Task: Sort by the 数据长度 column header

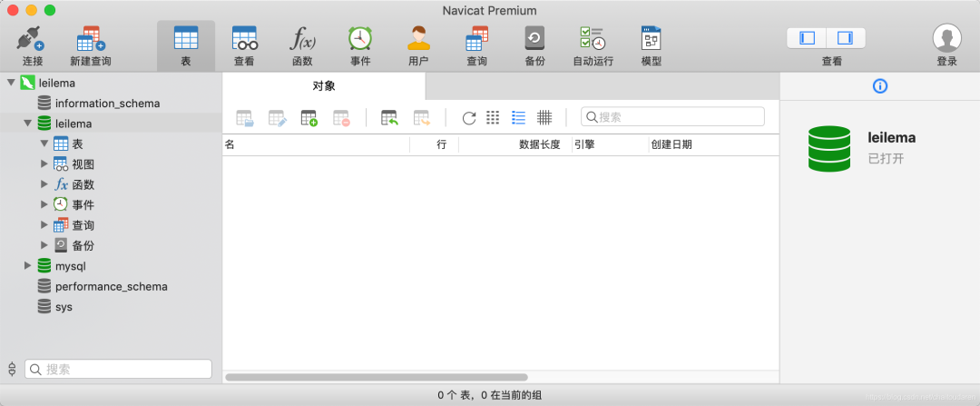Action: [x=515, y=144]
